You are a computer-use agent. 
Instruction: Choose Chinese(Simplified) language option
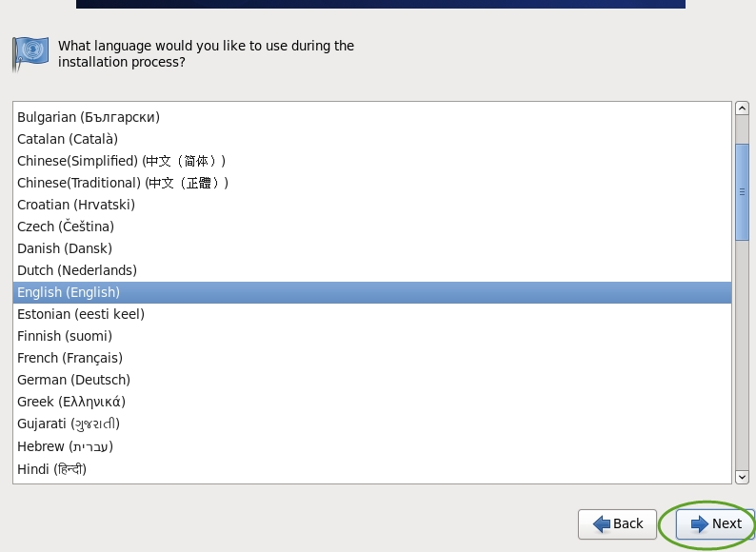tap(372, 161)
